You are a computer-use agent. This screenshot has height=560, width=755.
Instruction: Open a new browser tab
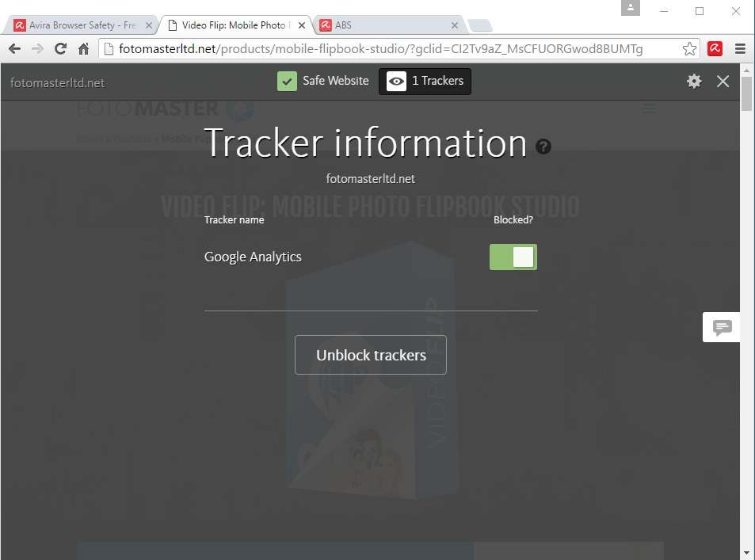[x=480, y=25]
